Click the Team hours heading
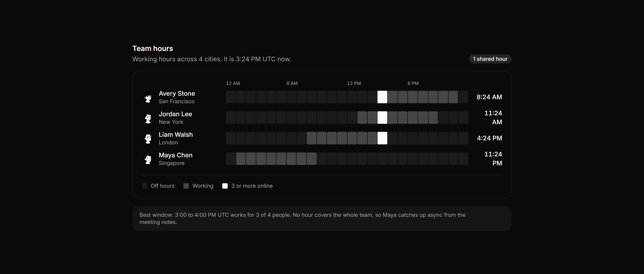Image resolution: width=644 pixels, height=274 pixels. (x=153, y=48)
